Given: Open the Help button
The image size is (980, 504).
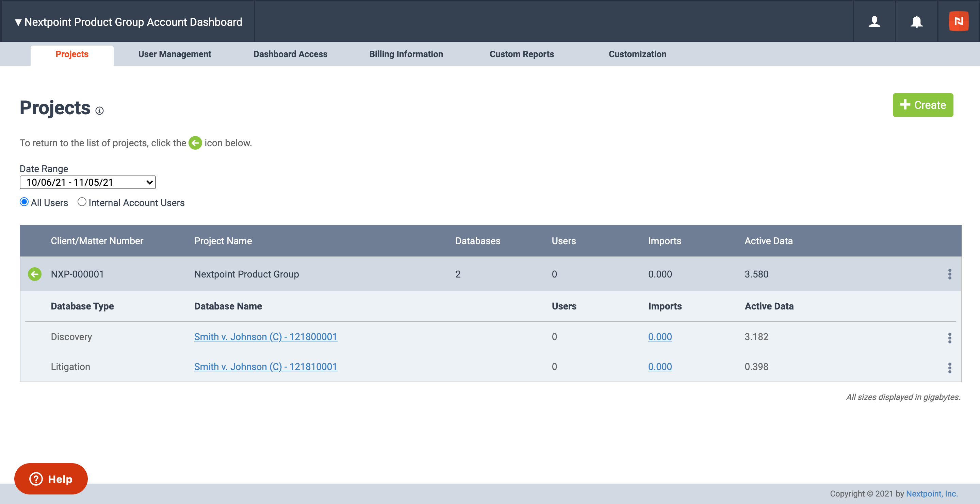Looking at the screenshot, I should point(51,478).
